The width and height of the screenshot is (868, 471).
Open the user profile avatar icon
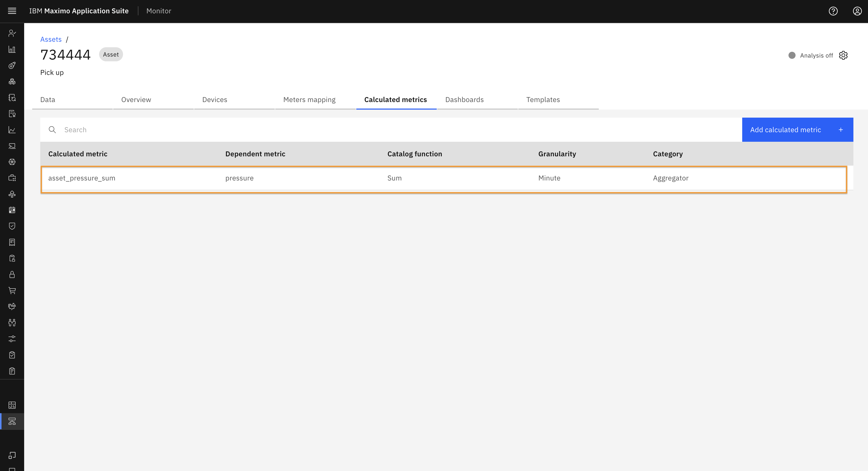857,11
